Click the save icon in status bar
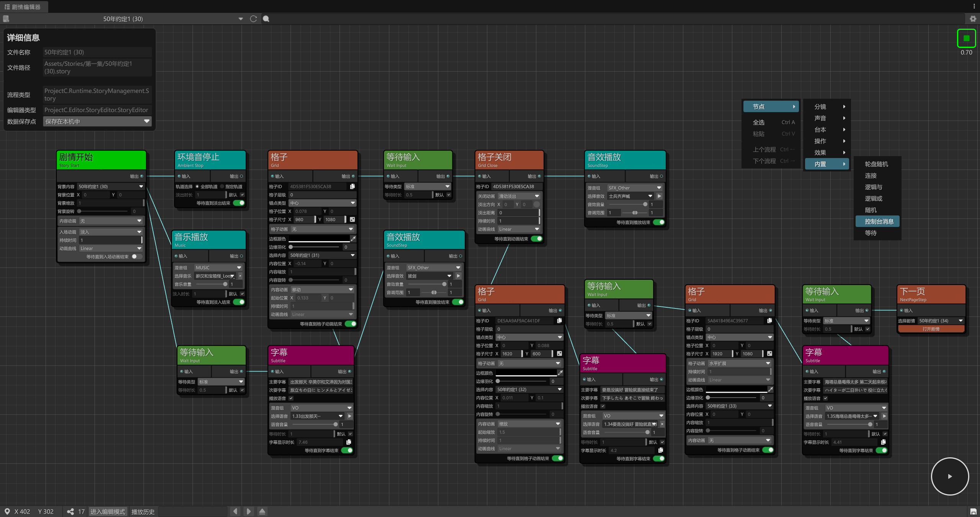Viewport: 980px width, 517px height. pyautogui.click(x=973, y=512)
